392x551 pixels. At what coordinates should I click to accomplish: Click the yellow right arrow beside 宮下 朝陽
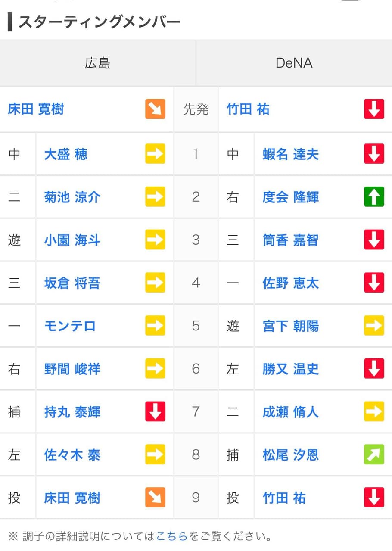374,326
